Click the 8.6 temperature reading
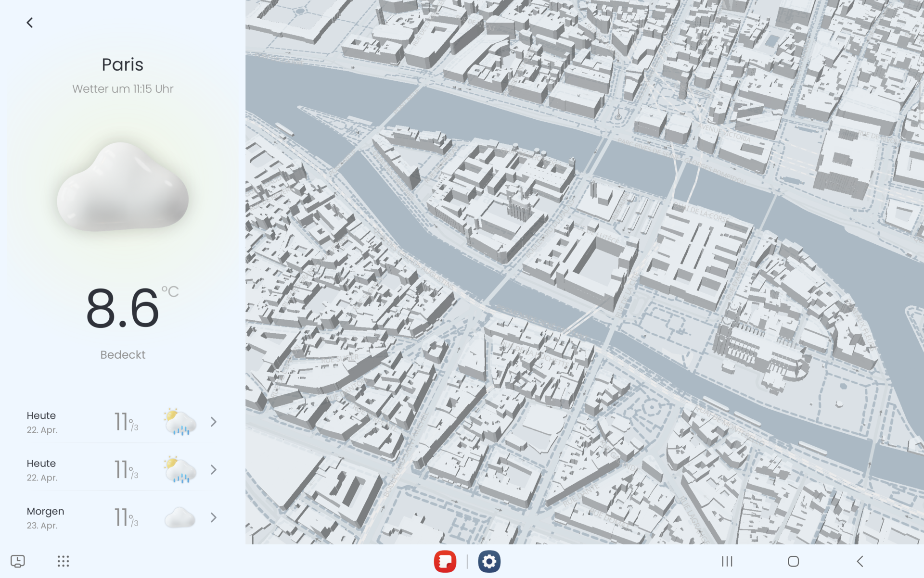The width and height of the screenshot is (924, 578). [x=122, y=308]
